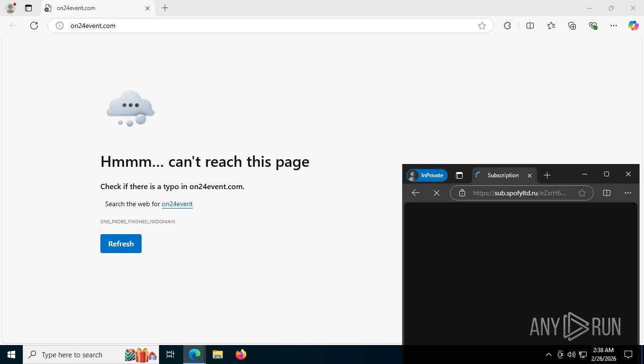Close the on24event.com tab
This screenshot has width=644, height=364.
(x=147, y=8)
